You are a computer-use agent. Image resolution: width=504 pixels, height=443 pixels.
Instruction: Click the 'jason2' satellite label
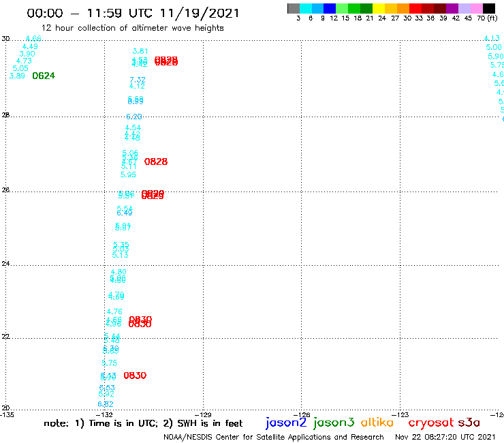286,423
